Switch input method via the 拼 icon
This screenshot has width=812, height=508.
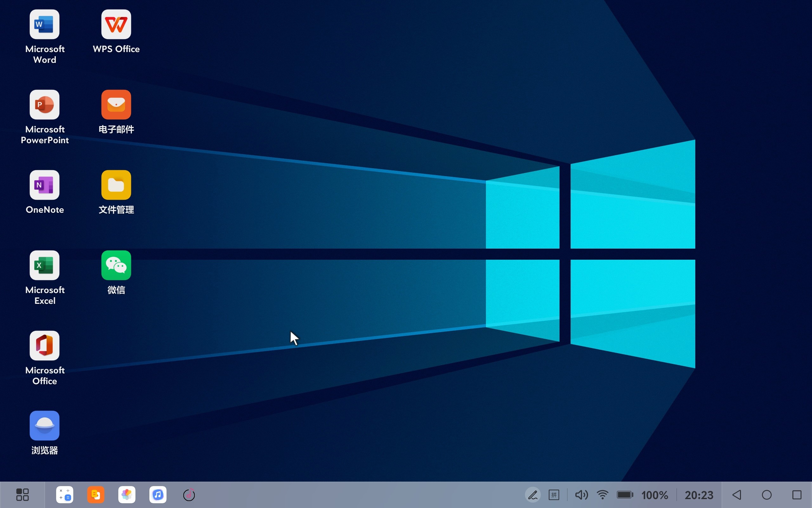point(554,495)
